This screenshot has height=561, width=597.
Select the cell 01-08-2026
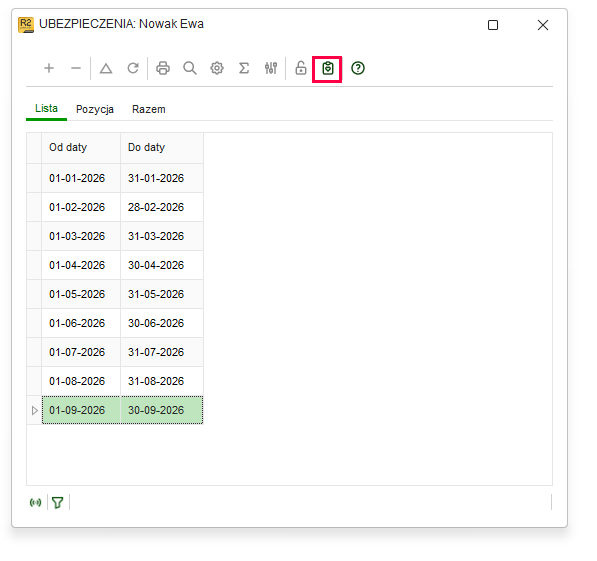[81, 381]
